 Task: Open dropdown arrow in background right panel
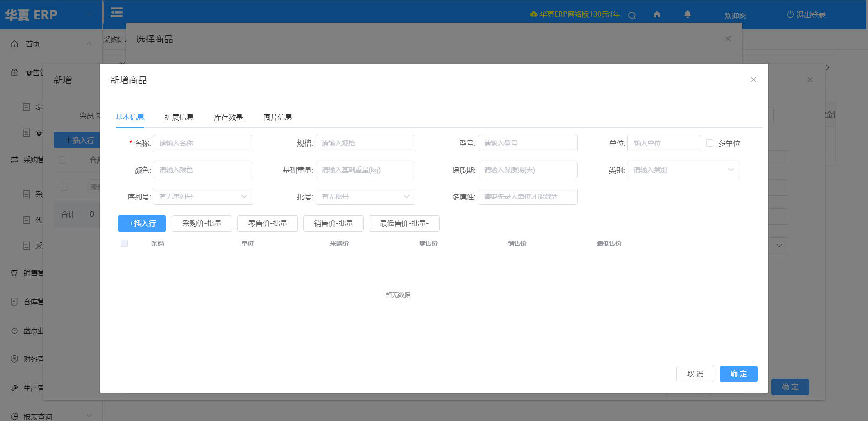(x=779, y=246)
